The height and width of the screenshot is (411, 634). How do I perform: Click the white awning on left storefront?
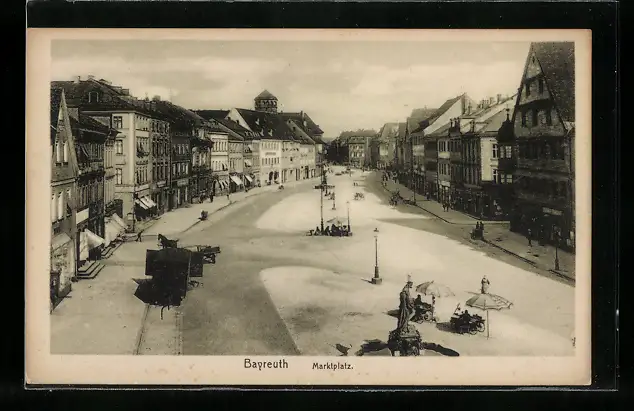point(91,241)
